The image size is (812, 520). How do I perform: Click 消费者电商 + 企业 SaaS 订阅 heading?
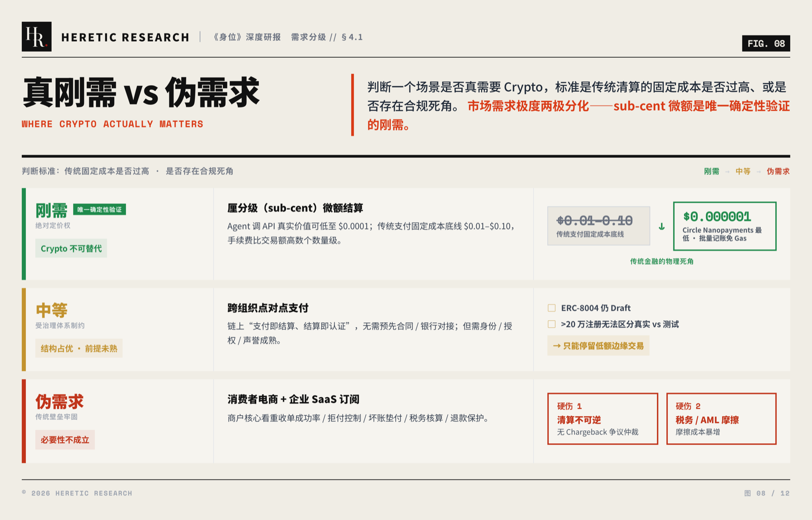(293, 399)
